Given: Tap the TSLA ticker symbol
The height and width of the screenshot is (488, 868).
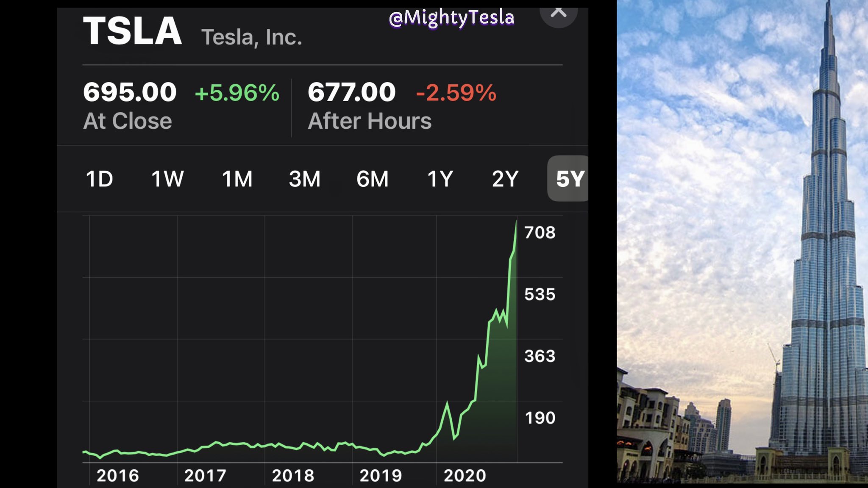Looking at the screenshot, I should (132, 31).
